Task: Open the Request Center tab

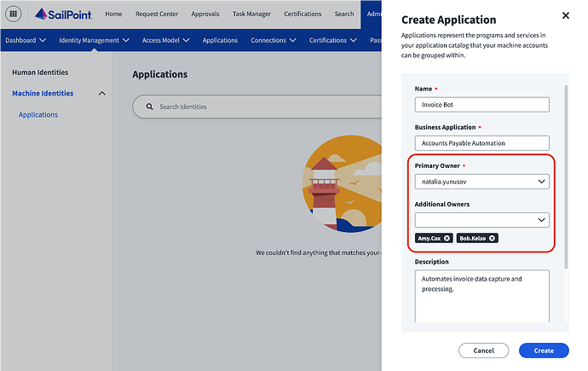Action: pos(156,14)
